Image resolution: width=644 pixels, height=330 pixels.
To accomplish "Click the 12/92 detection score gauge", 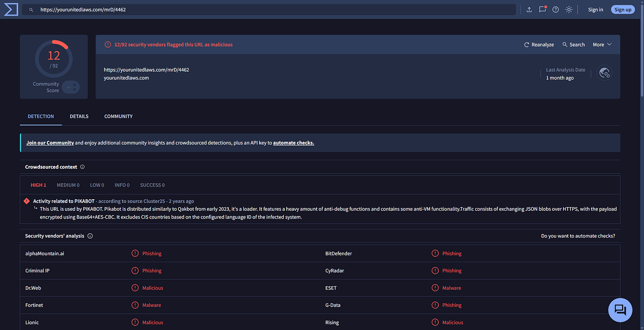I will click(54, 58).
